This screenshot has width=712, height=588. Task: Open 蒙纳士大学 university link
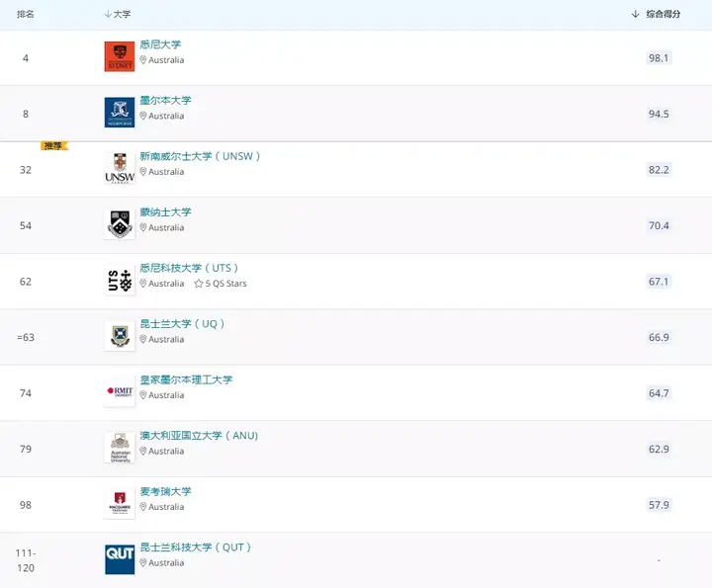pos(165,211)
